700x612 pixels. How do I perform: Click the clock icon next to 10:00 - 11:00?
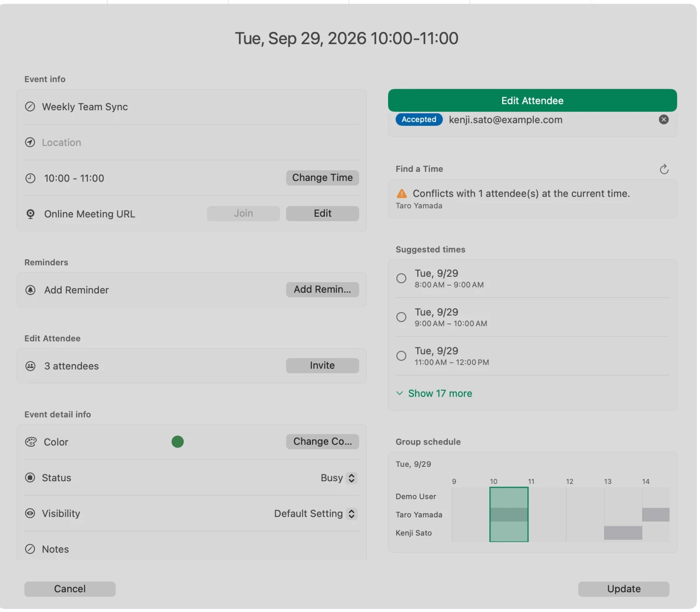(30, 178)
